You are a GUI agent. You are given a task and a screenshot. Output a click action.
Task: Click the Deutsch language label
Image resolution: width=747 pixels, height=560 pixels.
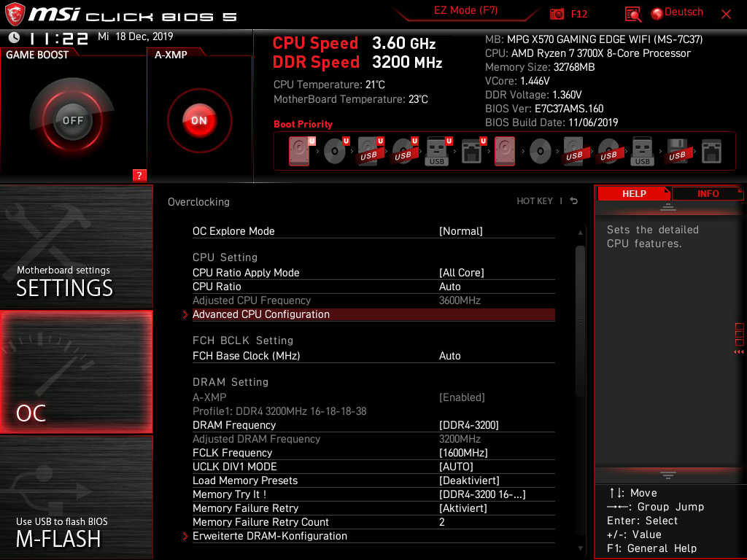click(x=684, y=12)
